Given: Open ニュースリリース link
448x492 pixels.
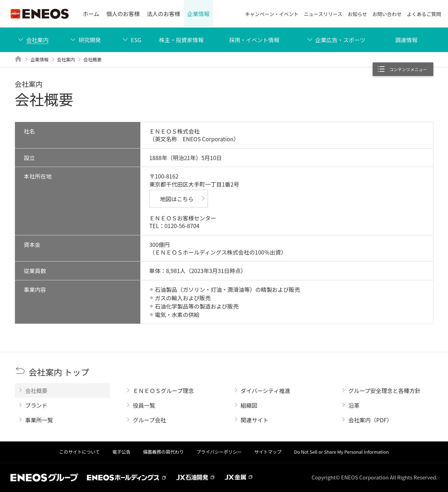Looking at the screenshot, I should tap(323, 14).
